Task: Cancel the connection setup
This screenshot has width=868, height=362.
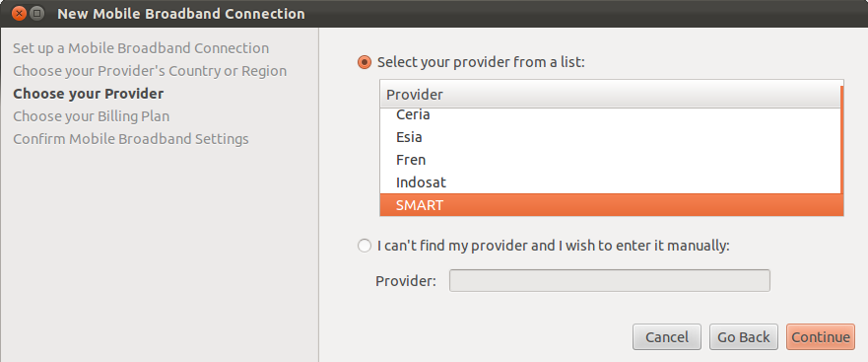Action: point(667,337)
